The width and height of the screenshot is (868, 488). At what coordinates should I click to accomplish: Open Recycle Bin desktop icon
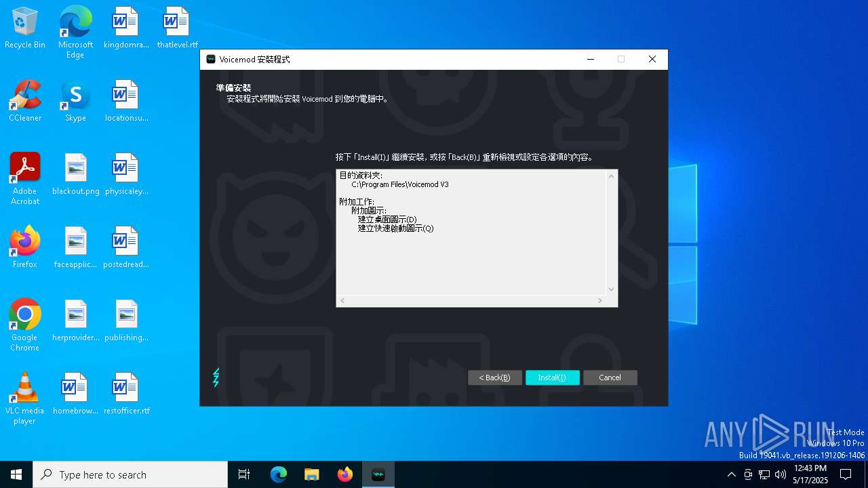pyautogui.click(x=25, y=28)
